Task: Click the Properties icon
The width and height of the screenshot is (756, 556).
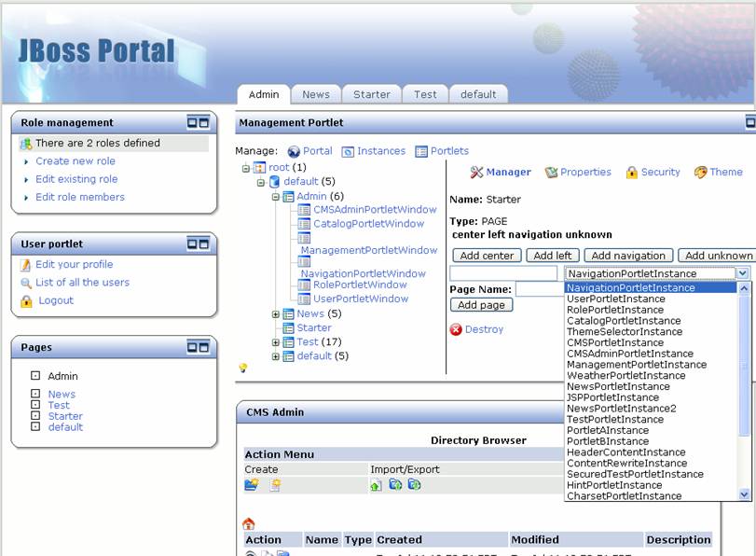Action: point(551,173)
